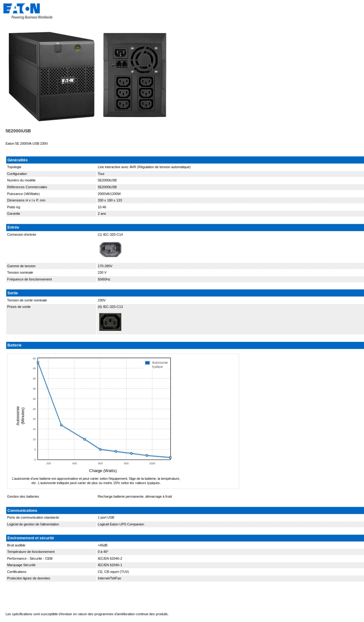Select the '50/60Hz' frequency value
Screen dimensions: 364x622
(104, 279)
